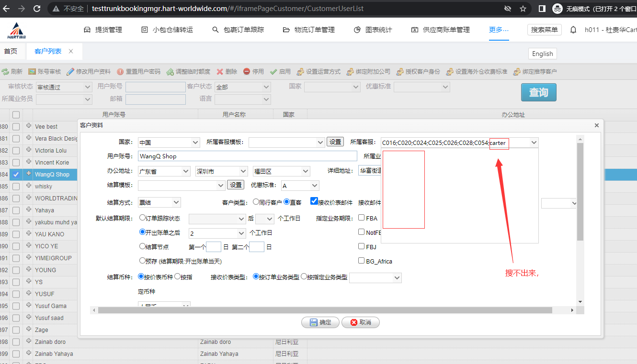This screenshot has width=637, height=364.
Task: Click the 刷新 refresh icon in toolbar
Action: [x=5, y=72]
